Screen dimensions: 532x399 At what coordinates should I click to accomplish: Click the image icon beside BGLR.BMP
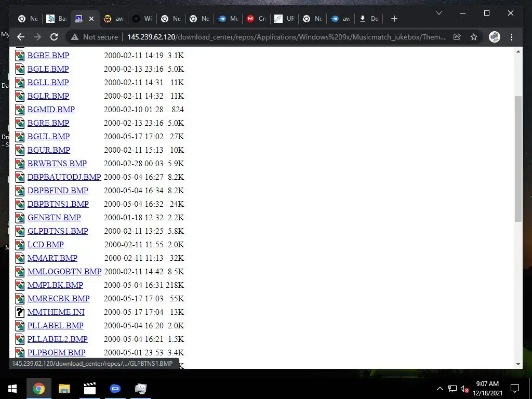coord(20,96)
